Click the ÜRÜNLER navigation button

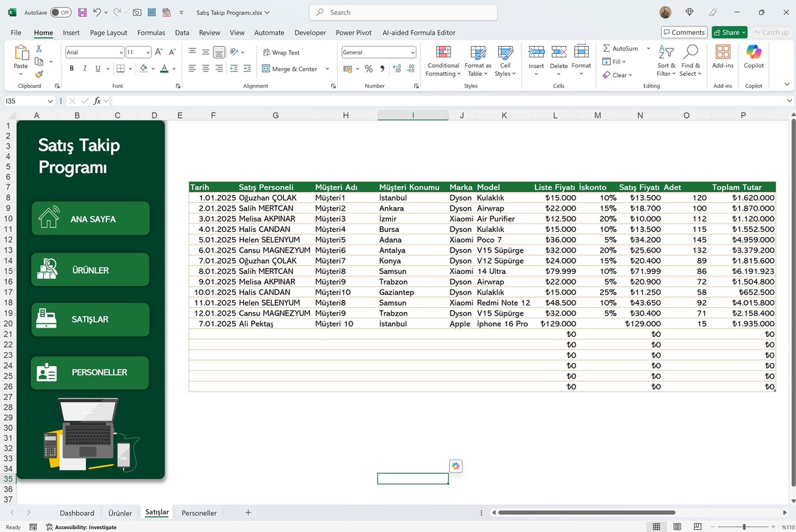coord(90,270)
